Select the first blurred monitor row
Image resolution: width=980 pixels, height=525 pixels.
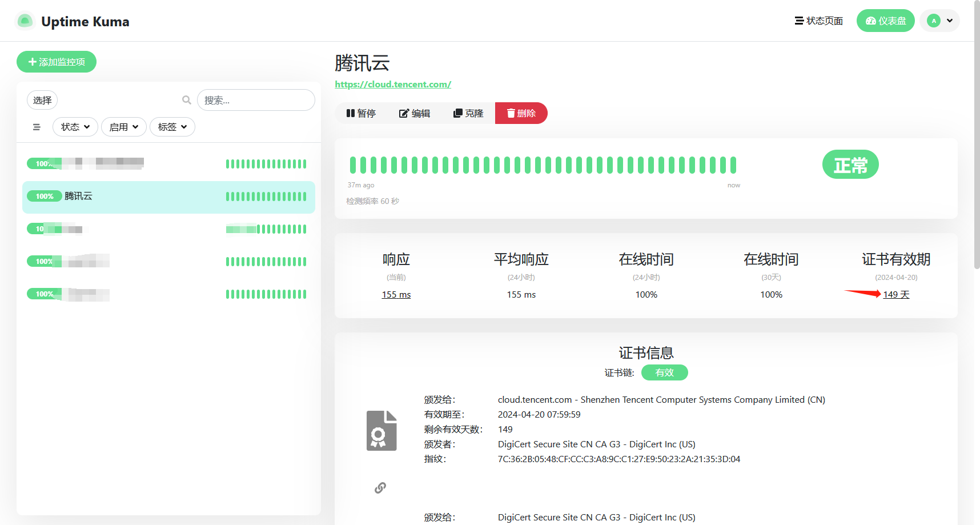[x=168, y=164]
